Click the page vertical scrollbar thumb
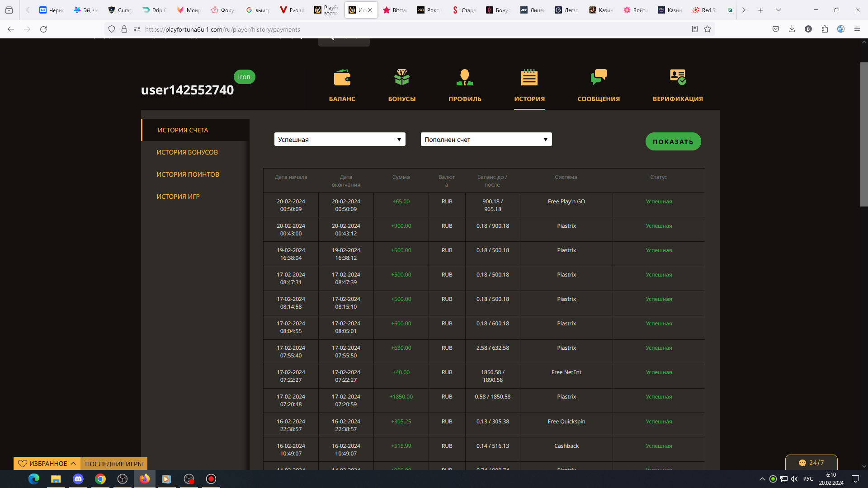This screenshot has height=488, width=868. [863, 134]
